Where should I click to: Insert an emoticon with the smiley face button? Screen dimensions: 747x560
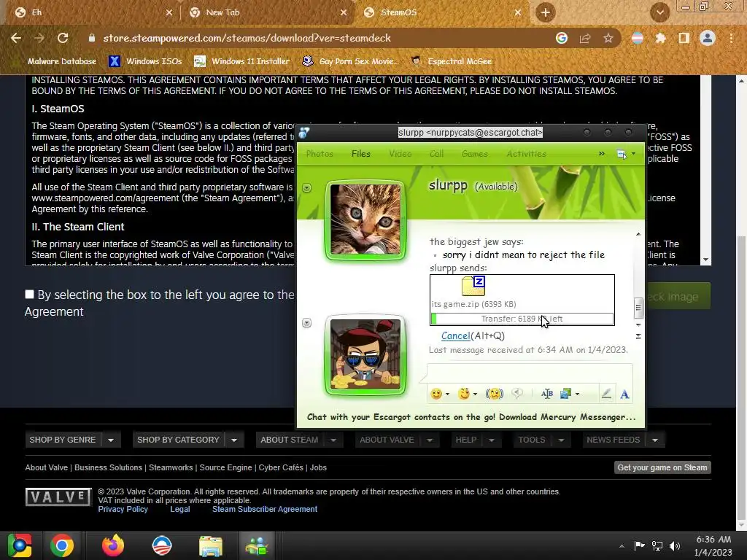436,394
